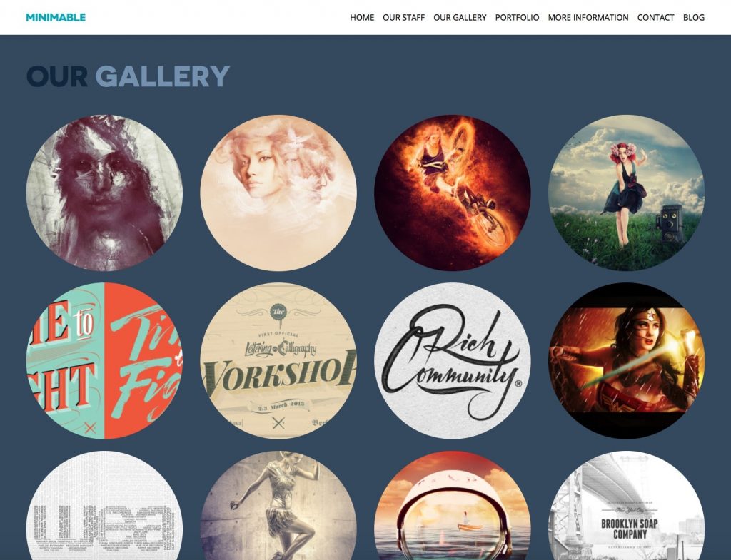This screenshot has height=560, width=731.
Task: Open MORE INFORMATION nav link
Action: (588, 18)
